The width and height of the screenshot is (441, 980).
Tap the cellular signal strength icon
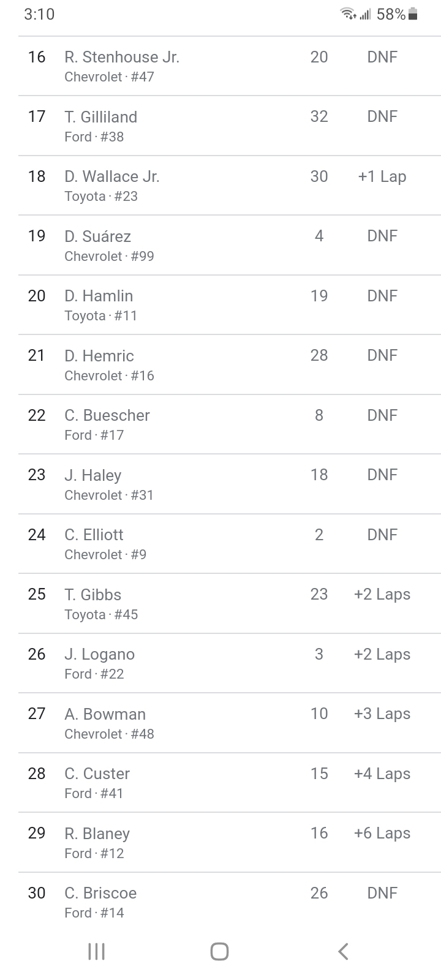[366, 14]
